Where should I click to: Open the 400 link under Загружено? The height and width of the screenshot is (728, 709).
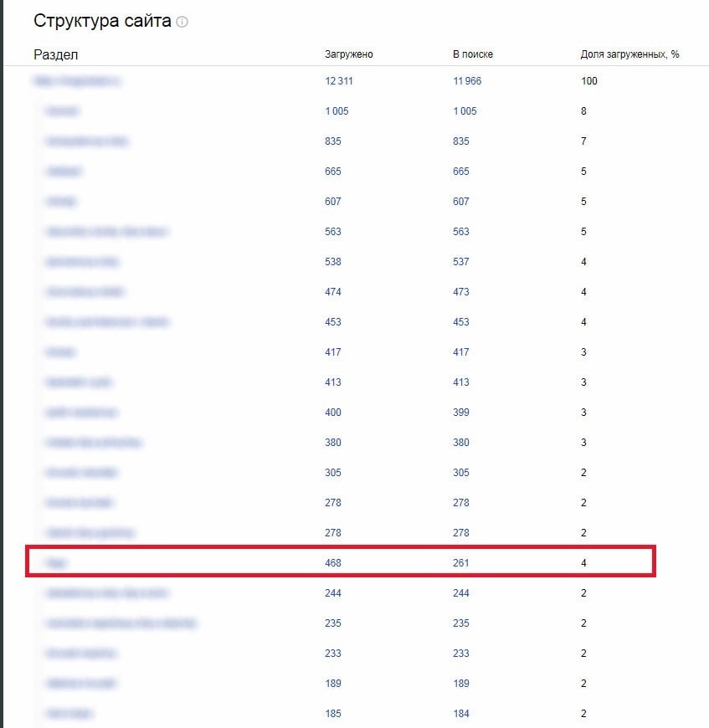point(333,413)
